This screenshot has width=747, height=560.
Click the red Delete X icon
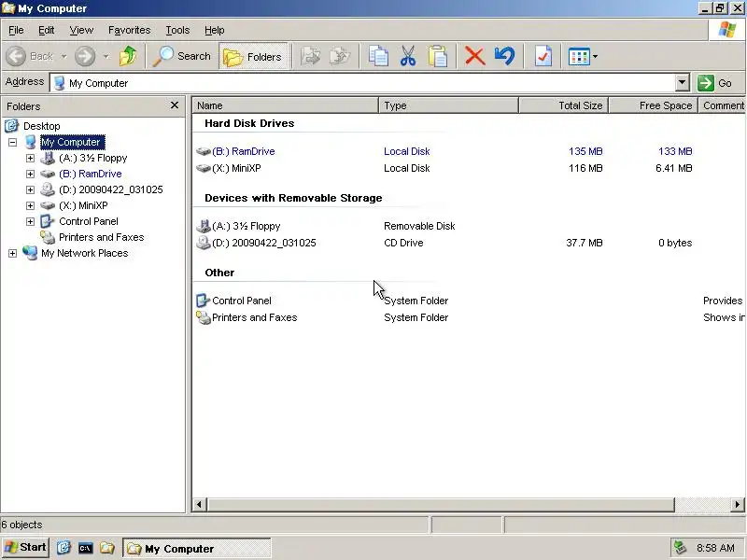coord(474,56)
